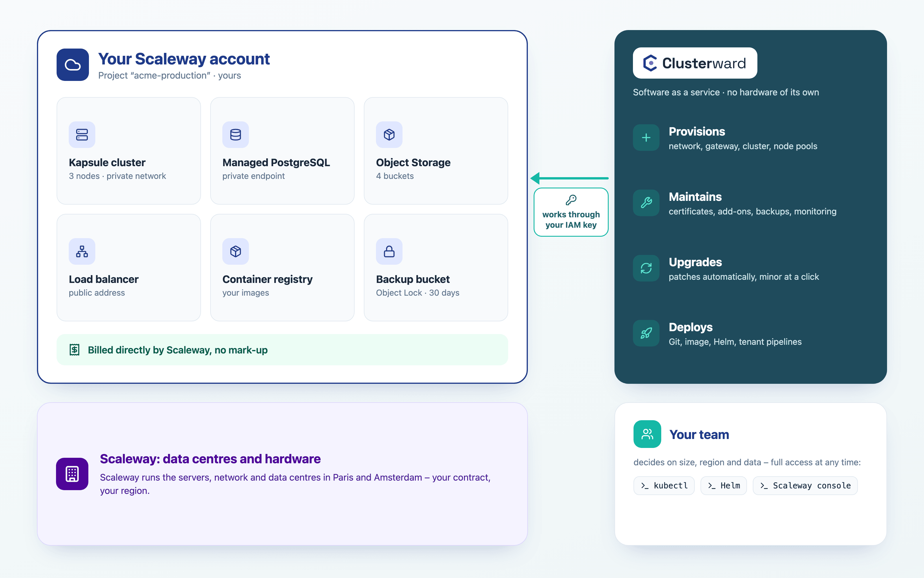
Task: Click the Clusterward hexagon logo icon
Action: 650,63
